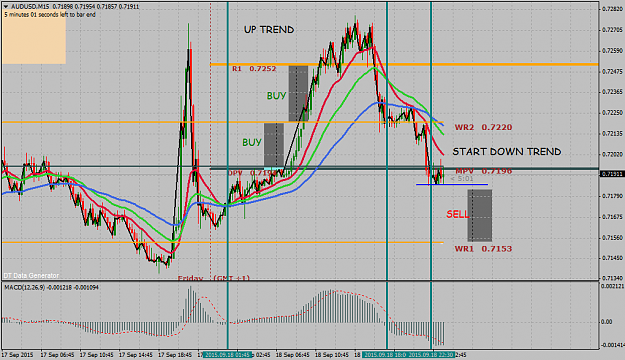625x360 pixels.
Task: Select the "WR1 0.7153" label
Action: tap(483, 249)
